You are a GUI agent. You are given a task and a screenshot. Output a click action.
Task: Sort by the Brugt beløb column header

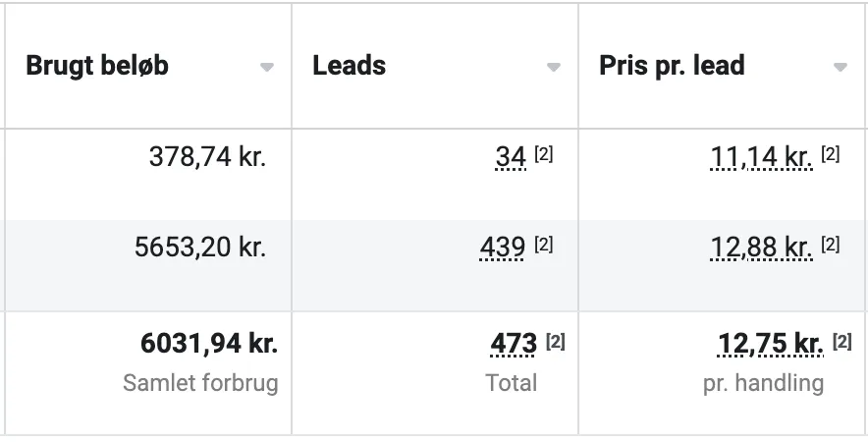tap(97, 66)
